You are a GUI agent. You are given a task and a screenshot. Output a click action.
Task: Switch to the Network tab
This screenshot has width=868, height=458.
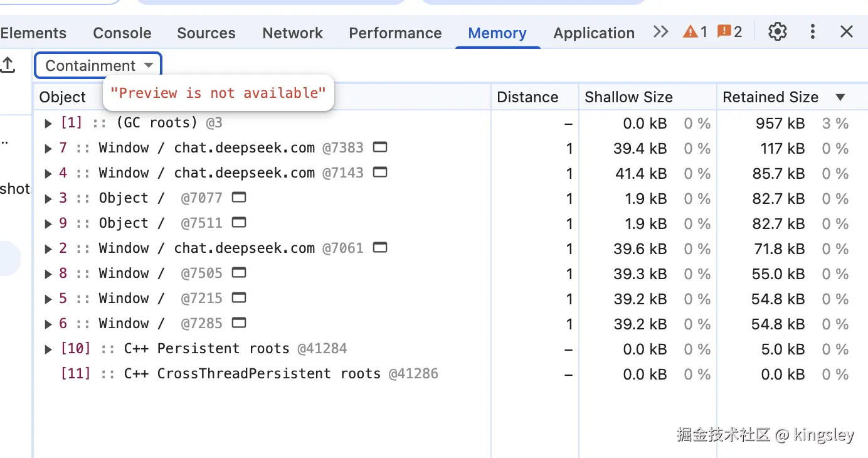coord(292,33)
